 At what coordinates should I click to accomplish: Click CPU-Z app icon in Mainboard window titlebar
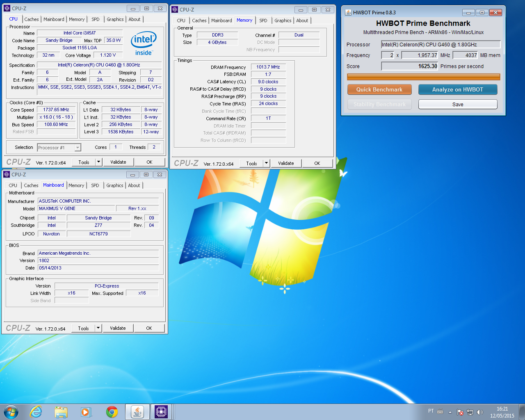[7, 174]
